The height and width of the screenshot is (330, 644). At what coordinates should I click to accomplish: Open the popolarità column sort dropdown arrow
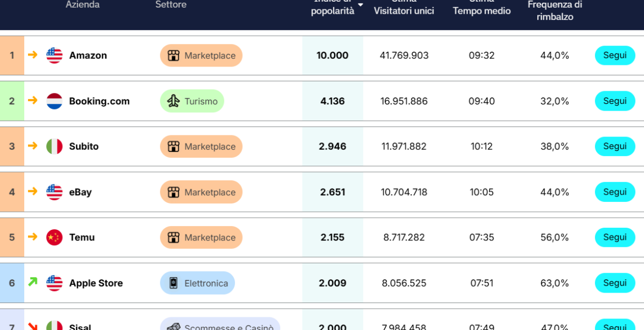coord(360,4)
